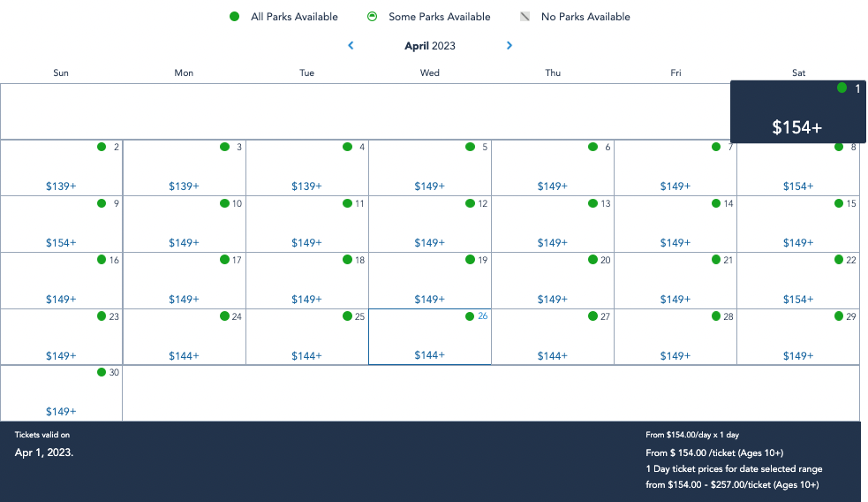
Task: Advance to next month with right chevron
Action: 509,45
